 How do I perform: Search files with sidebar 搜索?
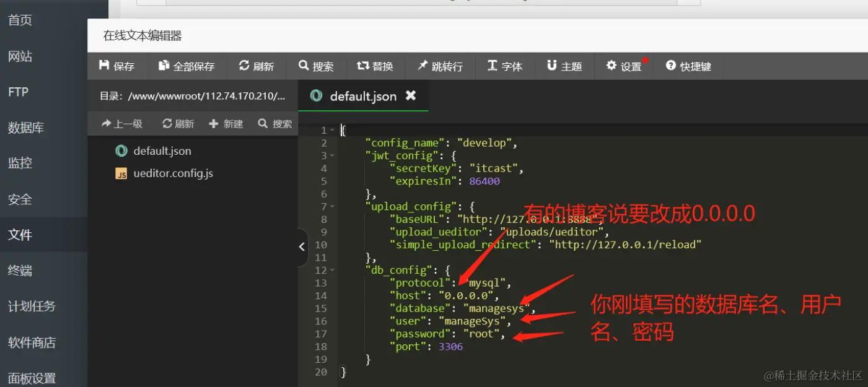(x=275, y=124)
